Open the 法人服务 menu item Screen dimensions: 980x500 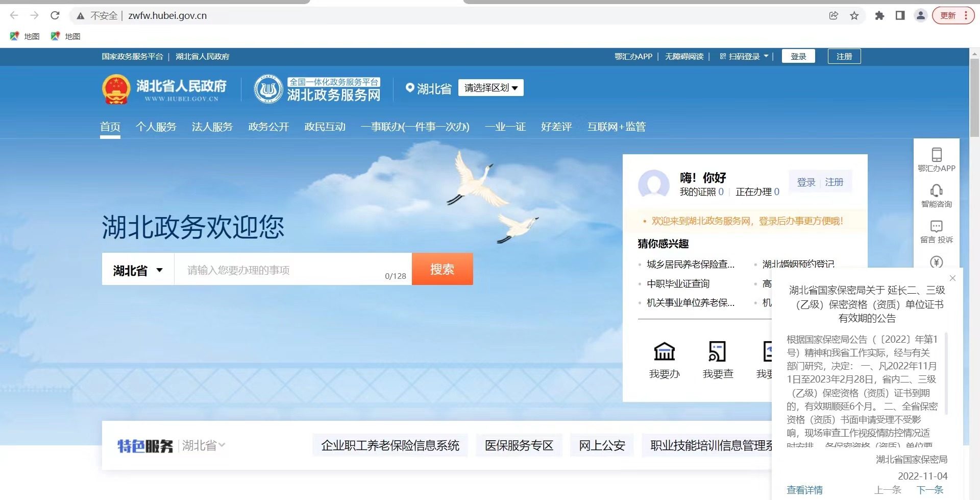(x=213, y=127)
